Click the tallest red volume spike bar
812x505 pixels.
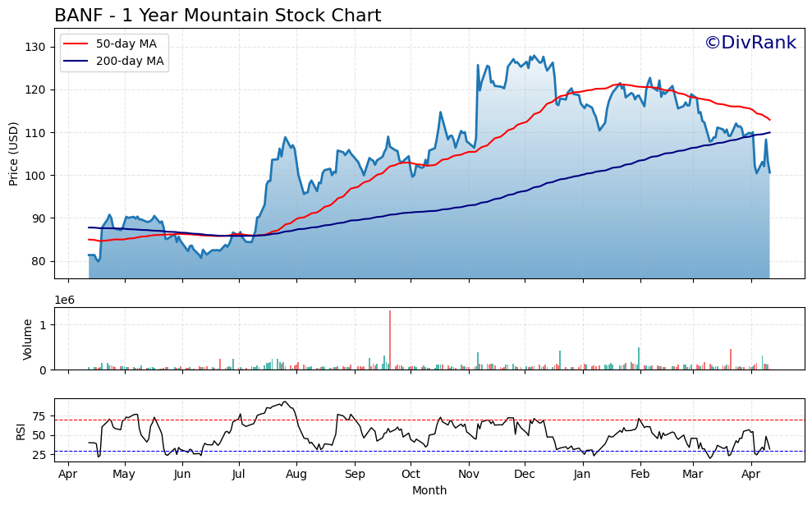point(390,340)
